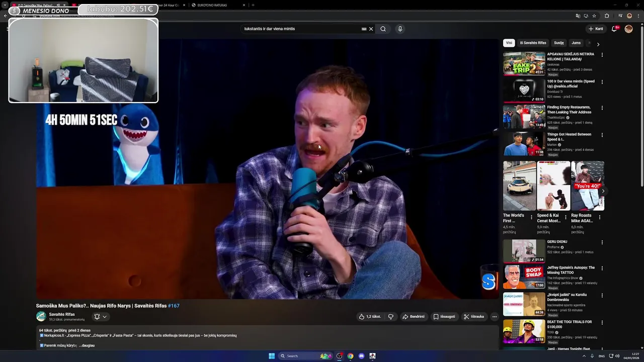Open more actions ellipsis under video
Viewport: 644px width, 362px height.
pyautogui.click(x=495, y=317)
